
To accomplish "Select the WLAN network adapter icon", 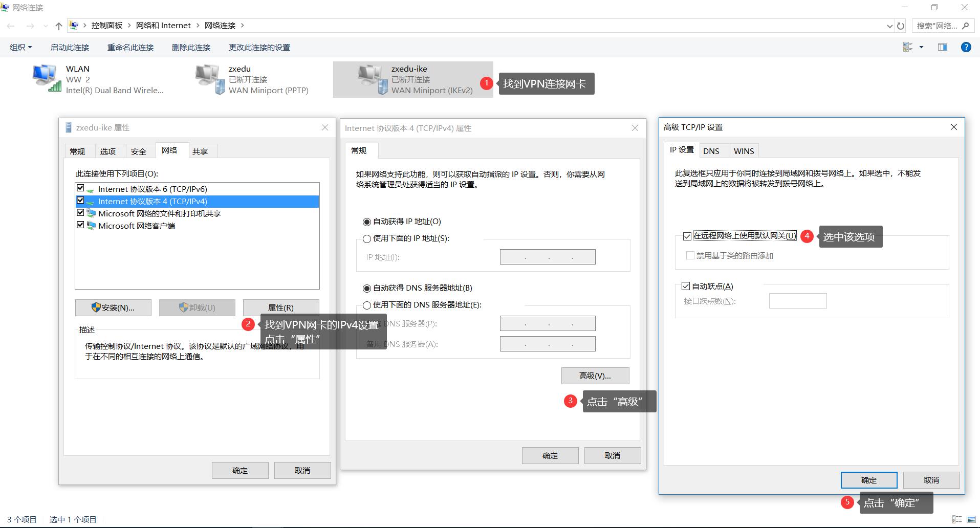I will [46, 78].
